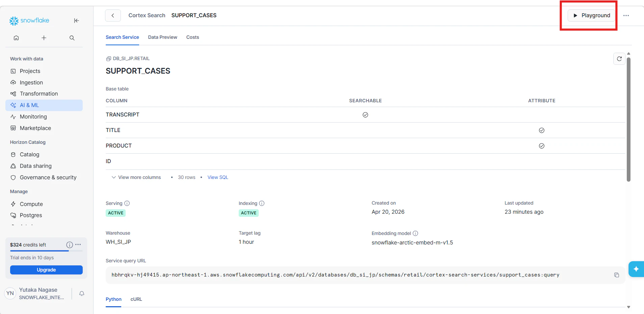644x314 pixels.
Task: Click the WH_SI_JP warehouse value
Action: [118, 242]
